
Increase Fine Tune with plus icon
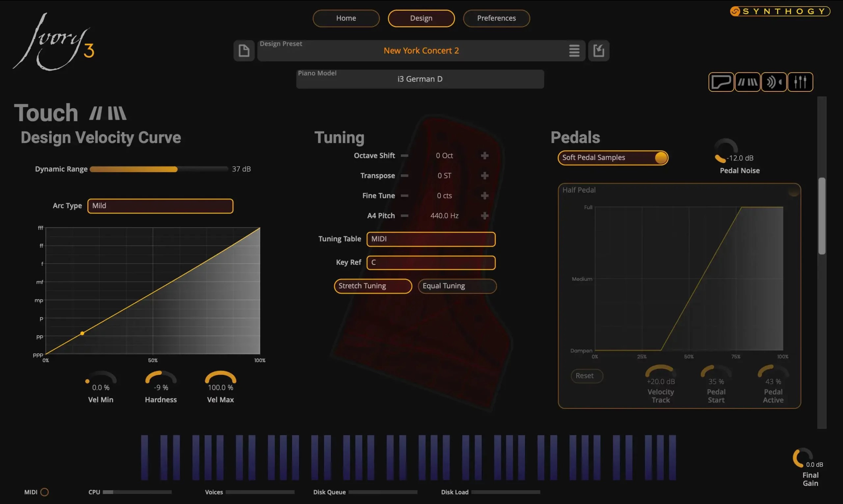pos(485,196)
